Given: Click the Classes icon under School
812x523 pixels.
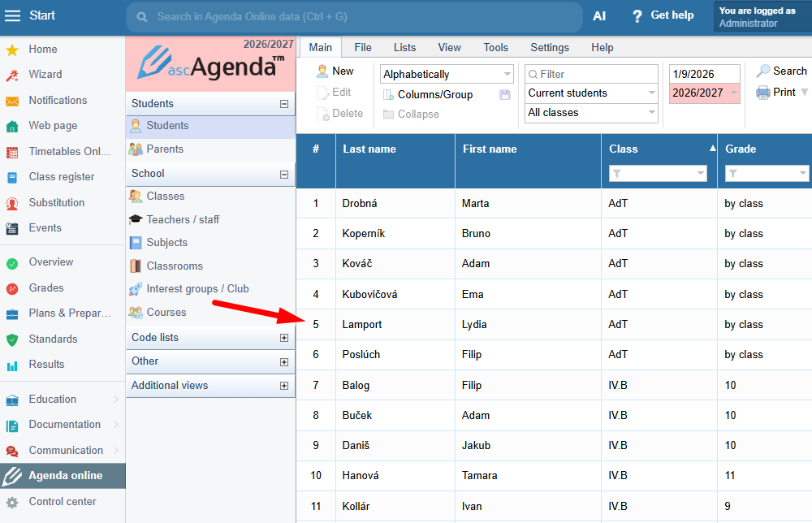Looking at the screenshot, I should (x=136, y=197).
